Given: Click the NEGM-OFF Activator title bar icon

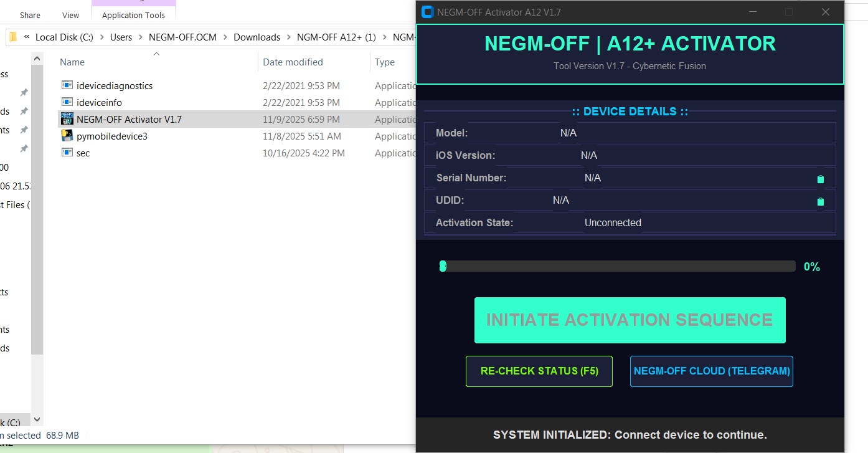Looking at the screenshot, I should [427, 12].
